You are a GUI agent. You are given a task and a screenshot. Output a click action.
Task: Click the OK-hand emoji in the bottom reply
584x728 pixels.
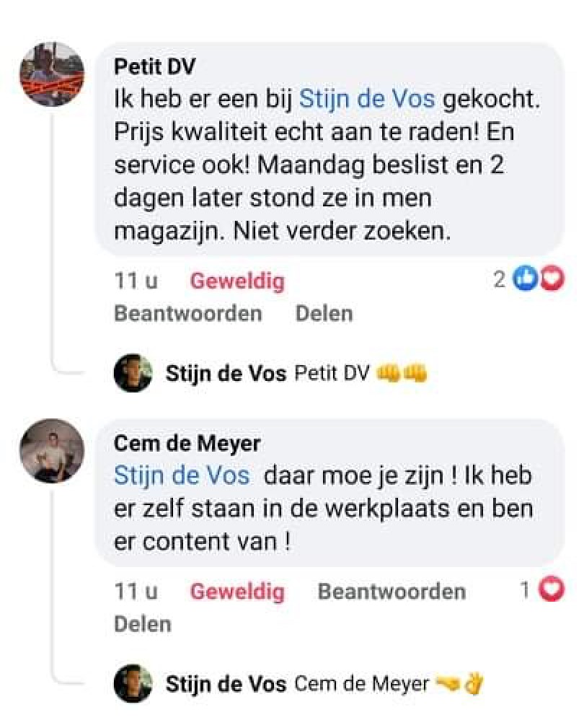(474, 683)
